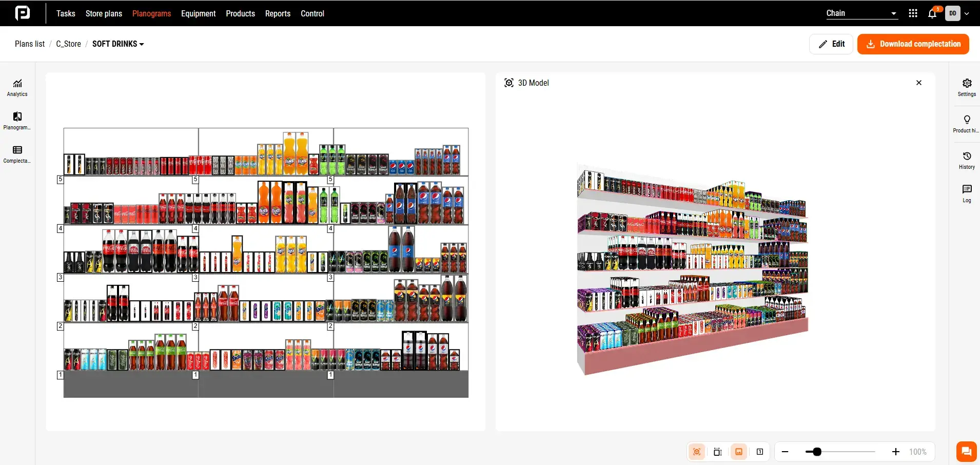Toggle the dimensions display button
This screenshot has width=980, height=465.
point(718,452)
